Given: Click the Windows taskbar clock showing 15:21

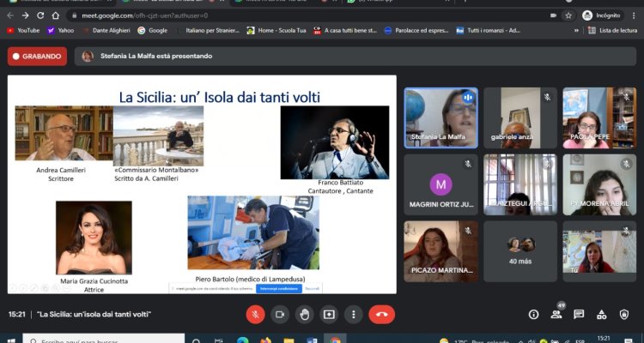Looking at the screenshot, I should coord(604,339).
